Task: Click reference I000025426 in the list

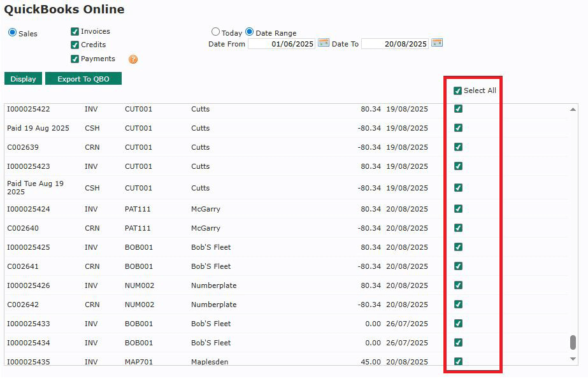Action: [29, 285]
